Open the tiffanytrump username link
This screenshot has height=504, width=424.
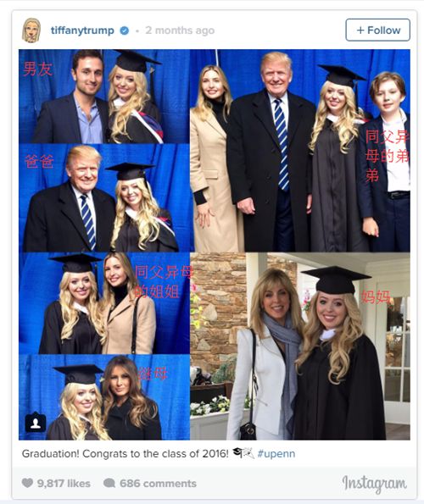(82, 30)
